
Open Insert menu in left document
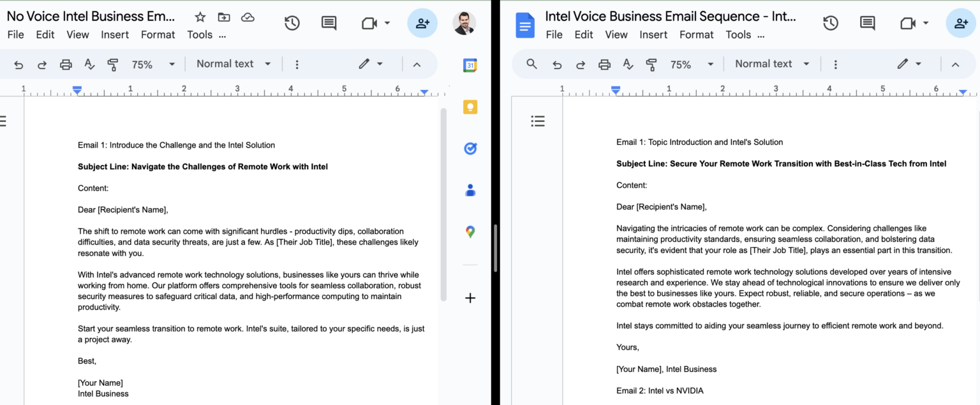coord(115,34)
